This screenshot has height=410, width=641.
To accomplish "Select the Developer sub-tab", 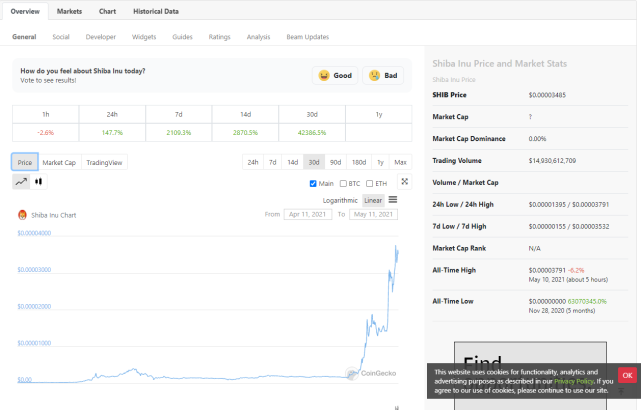I will pyautogui.click(x=101, y=37).
